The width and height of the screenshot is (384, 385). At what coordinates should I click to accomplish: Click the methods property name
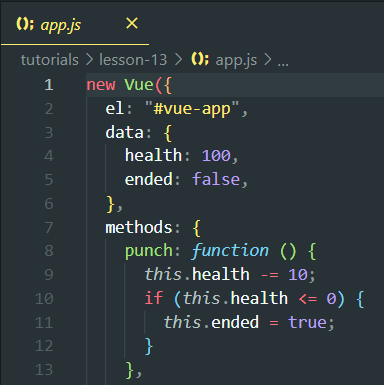(139, 227)
